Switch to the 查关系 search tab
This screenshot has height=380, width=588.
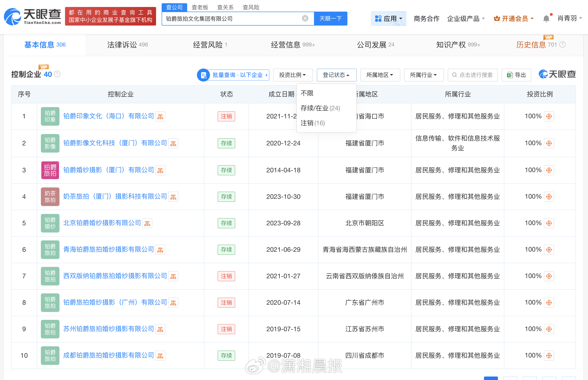tap(225, 7)
